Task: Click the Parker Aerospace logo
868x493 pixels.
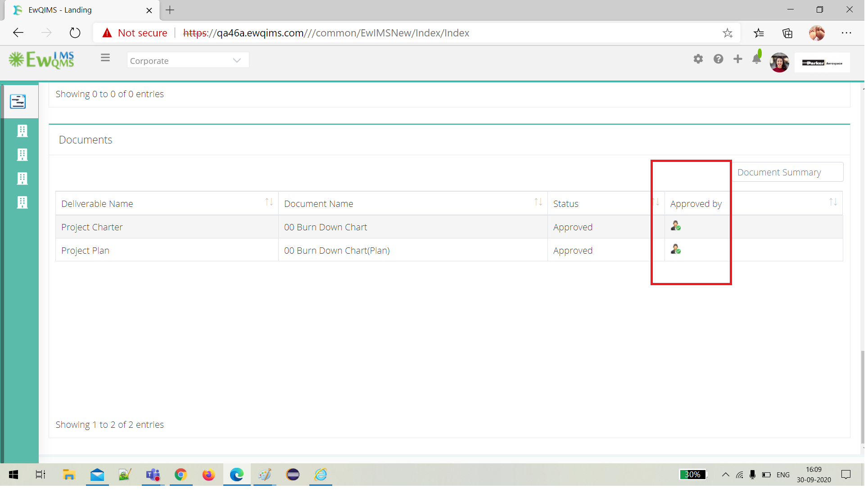Action: tap(823, 63)
